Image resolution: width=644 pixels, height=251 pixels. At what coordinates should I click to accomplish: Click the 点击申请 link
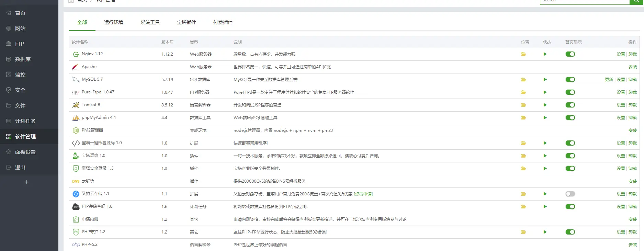pyautogui.click(x=363, y=194)
